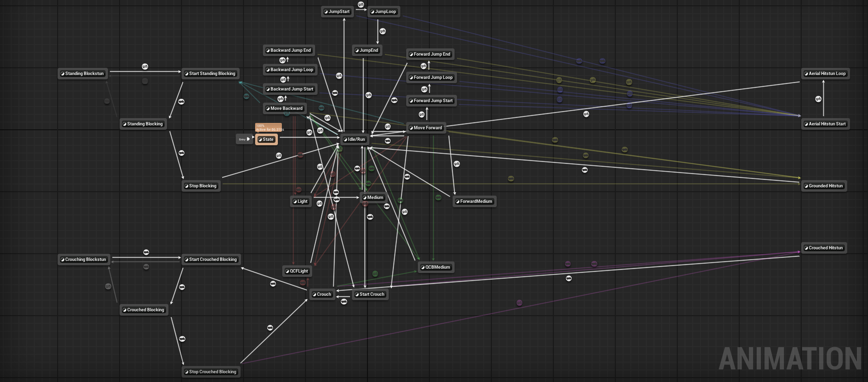The image size is (868, 382).
Task: Click transition icon from Crouch to Start Crouched Blocking
Action: [273, 284]
